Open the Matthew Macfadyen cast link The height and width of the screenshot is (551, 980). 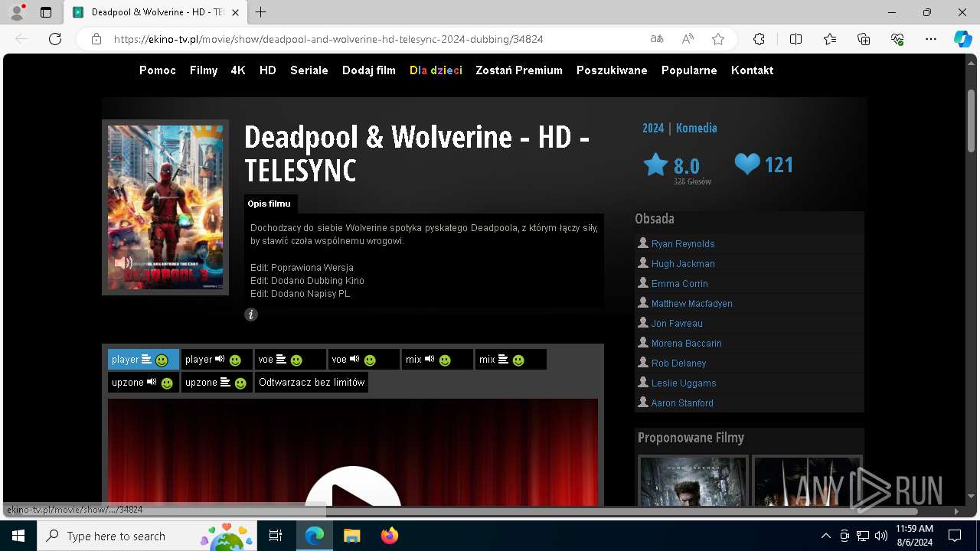pyautogui.click(x=692, y=304)
